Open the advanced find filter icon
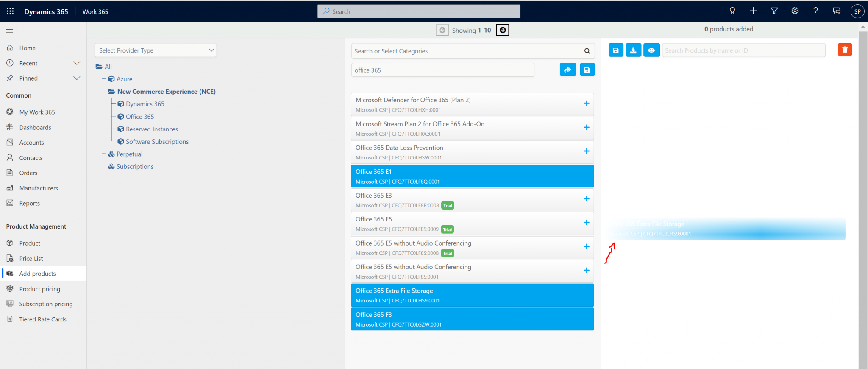The image size is (868, 369). 774,11
